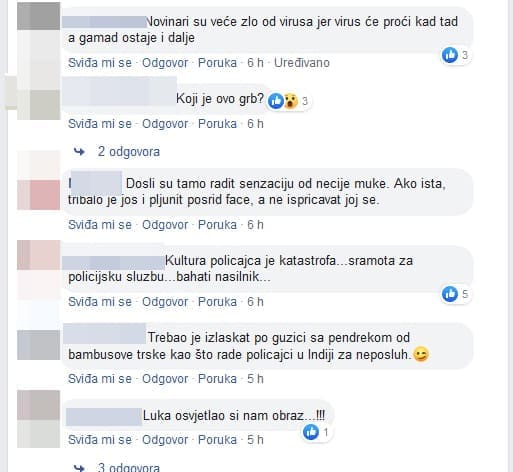Click thumbs-up reaction on 'Koji je ovo grb' comment

[x=276, y=101]
